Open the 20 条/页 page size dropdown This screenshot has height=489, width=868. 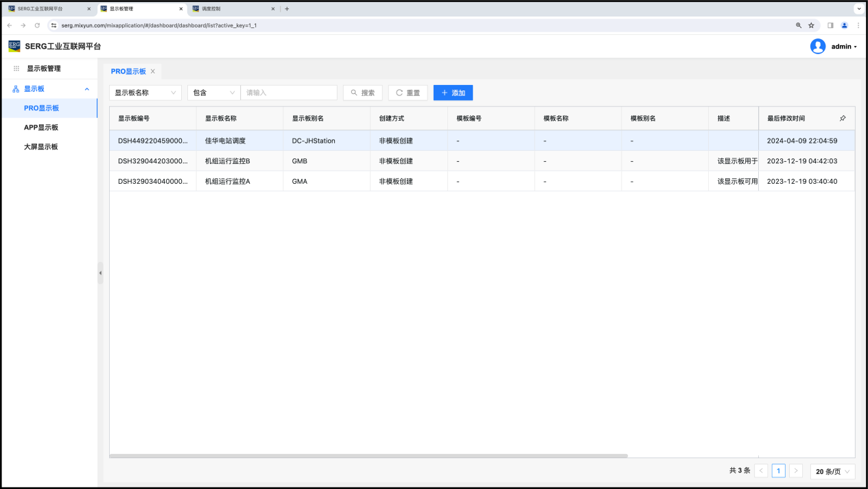pyautogui.click(x=832, y=471)
